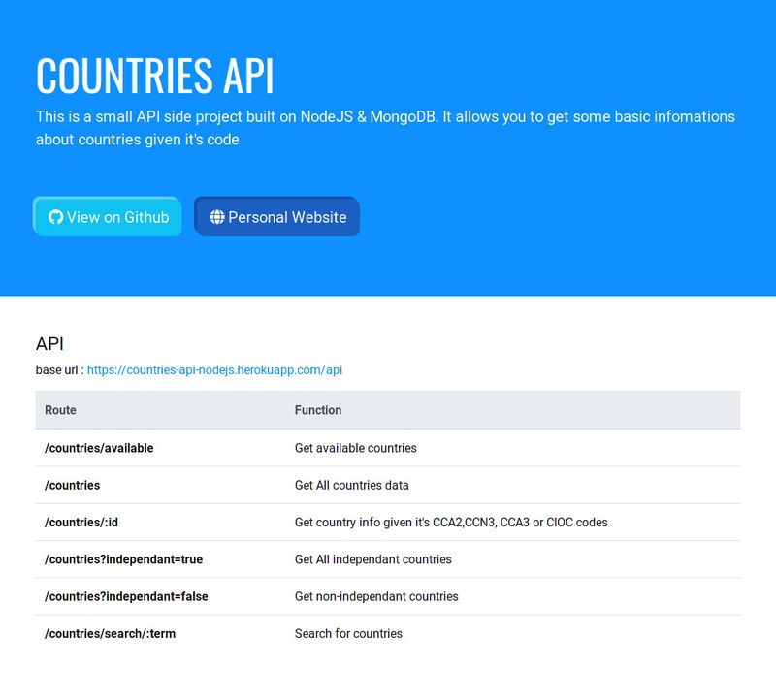Click the 'base url :' label

click(60, 370)
